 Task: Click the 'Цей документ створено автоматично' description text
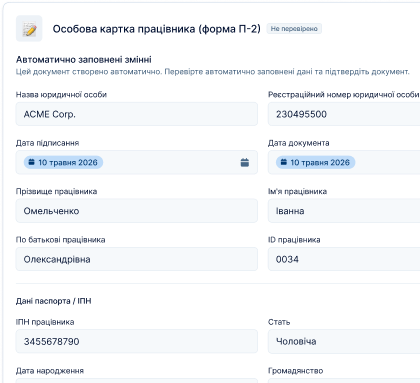[213, 72]
